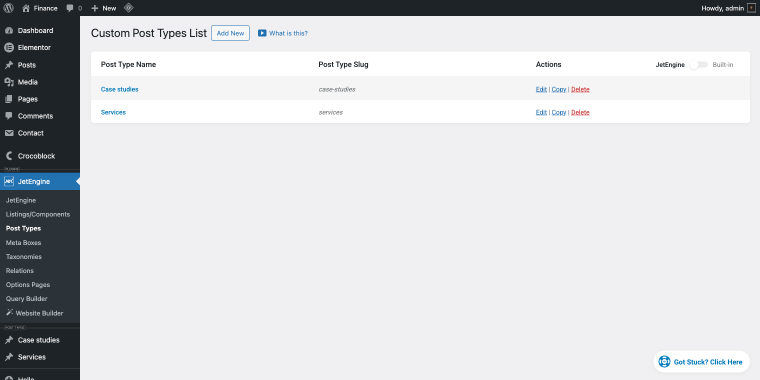Click the Services pin icon in sidebar
Viewport: 760px width, 380px height.
(x=9, y=357)
